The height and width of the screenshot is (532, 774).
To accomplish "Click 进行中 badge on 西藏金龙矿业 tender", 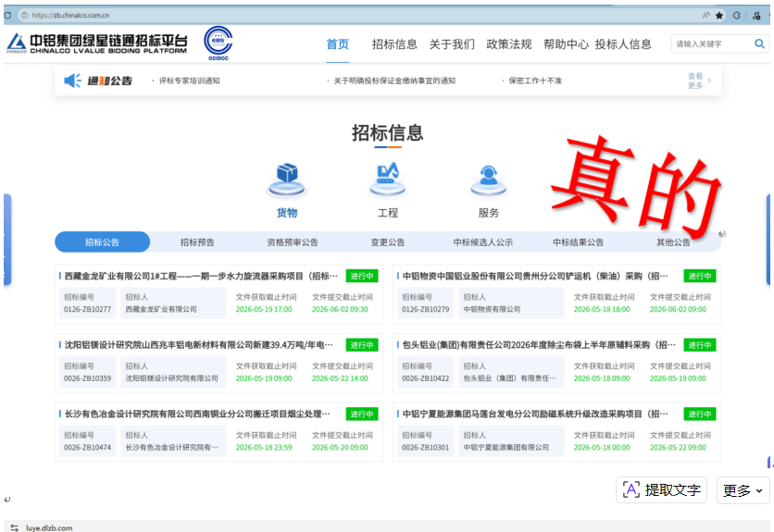I will pos(362,276).
